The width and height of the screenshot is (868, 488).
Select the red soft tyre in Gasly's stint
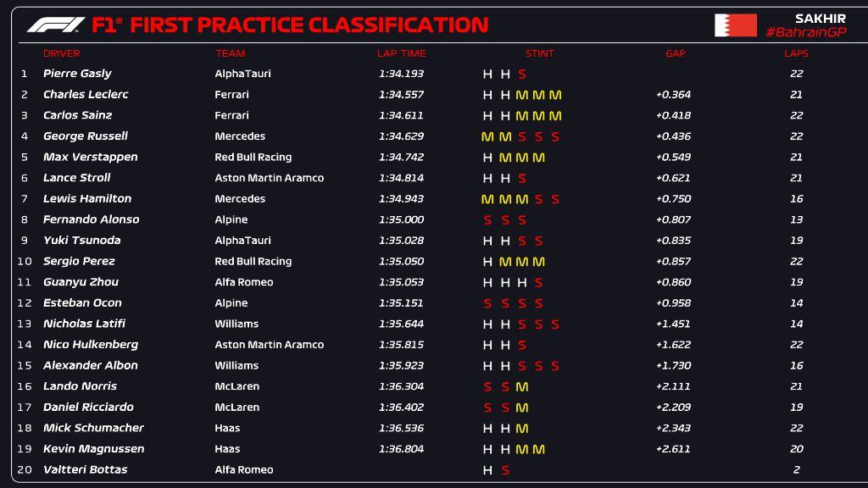[x=522, y=75]
